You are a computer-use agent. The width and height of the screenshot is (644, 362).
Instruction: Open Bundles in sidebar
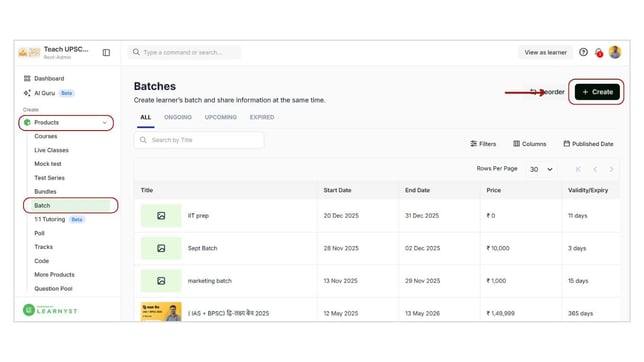point(45,192)
